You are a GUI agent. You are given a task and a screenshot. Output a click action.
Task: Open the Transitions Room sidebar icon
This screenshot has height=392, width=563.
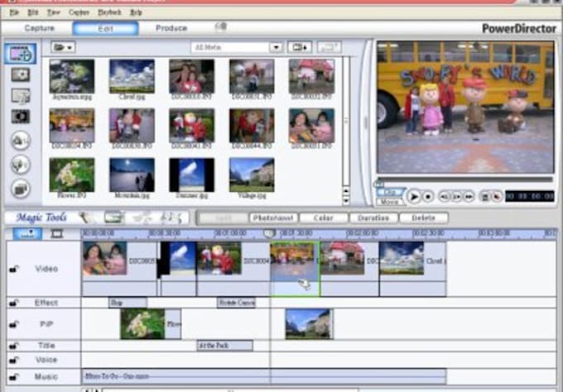pyautogui.click(x=21, y=117)
